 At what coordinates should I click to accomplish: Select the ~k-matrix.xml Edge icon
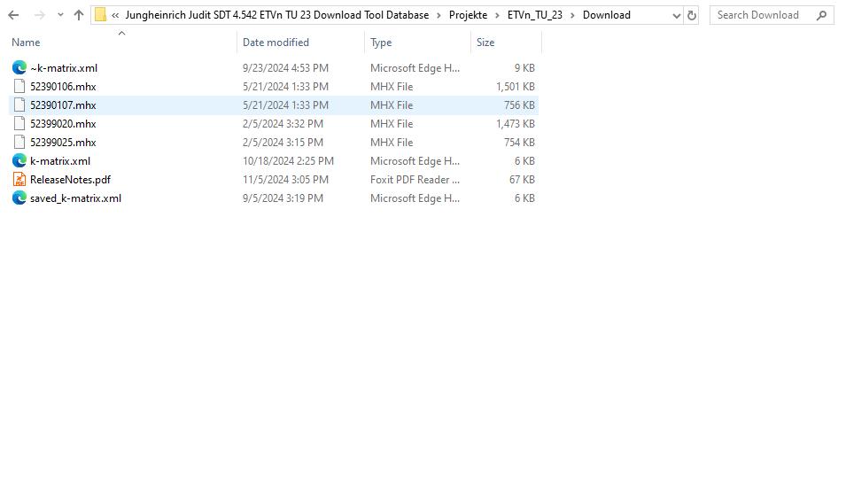pos(19,67)
